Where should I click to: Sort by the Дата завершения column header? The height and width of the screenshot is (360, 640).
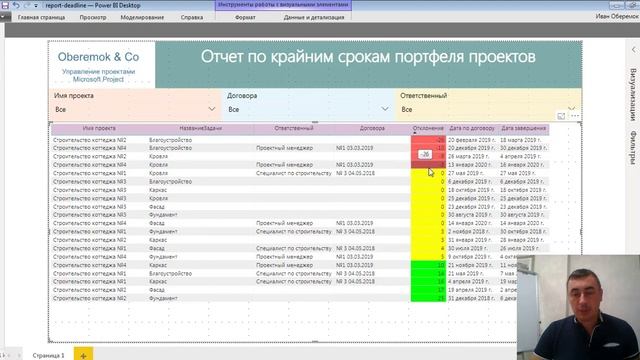(x=524, y=128)
